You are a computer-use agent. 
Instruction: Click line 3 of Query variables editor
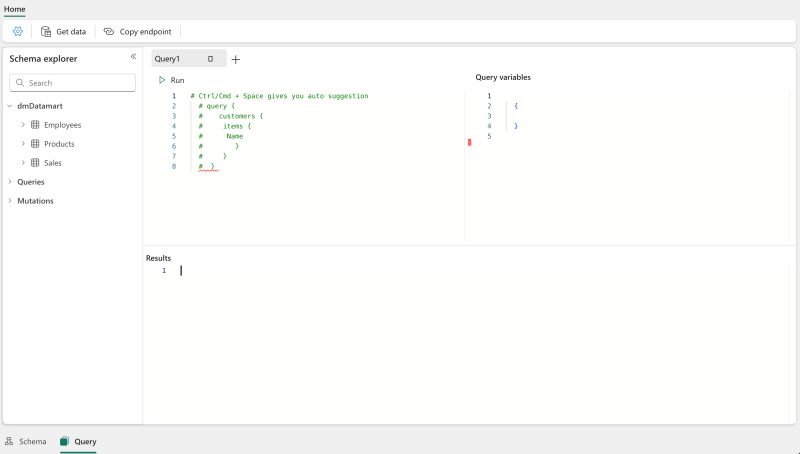638,116
